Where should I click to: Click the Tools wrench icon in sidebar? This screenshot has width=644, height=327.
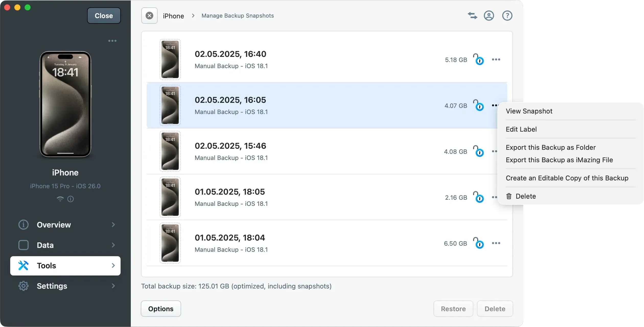click(23, 266)
